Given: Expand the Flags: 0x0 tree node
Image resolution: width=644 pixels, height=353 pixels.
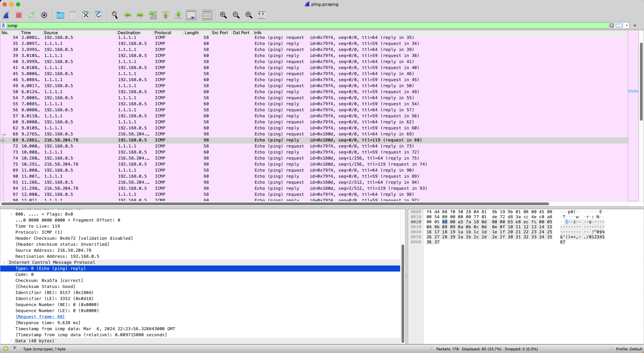Looking at the screenshot, I should pyautogui.click(x=11, y=214).
